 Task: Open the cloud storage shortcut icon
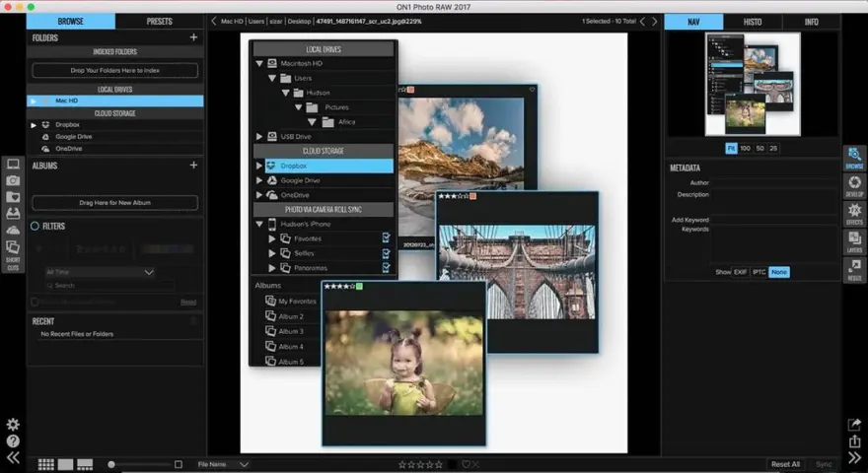coord(13,230)
